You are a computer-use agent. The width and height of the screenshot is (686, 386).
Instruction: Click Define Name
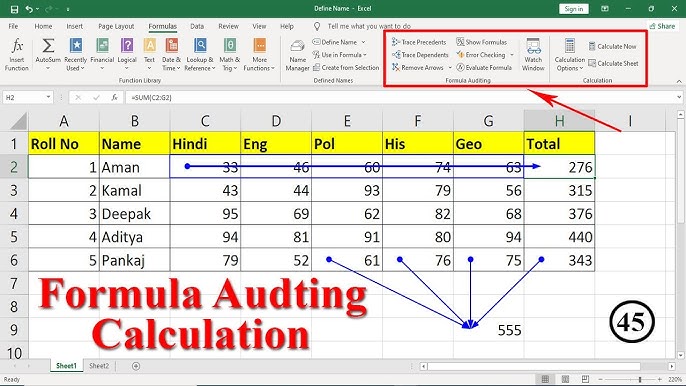(x=335, y=42)
